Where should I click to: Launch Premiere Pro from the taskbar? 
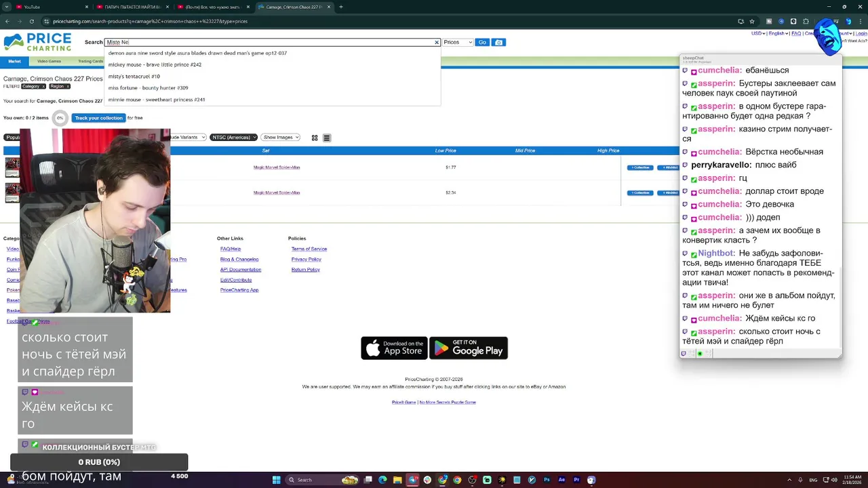point(576,480)
